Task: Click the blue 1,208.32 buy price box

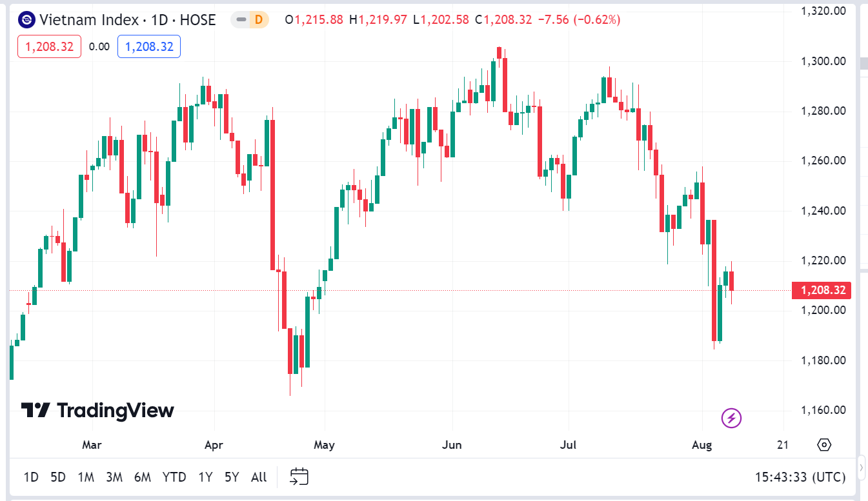Action: [148, 46]
